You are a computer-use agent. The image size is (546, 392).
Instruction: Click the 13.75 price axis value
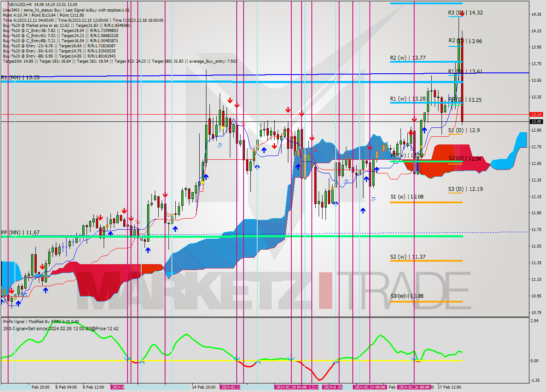pyautogui.click(x=536, y=64)
